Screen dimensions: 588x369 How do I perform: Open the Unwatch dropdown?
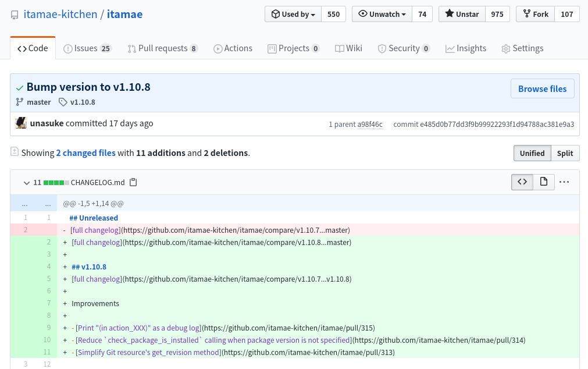382,15
